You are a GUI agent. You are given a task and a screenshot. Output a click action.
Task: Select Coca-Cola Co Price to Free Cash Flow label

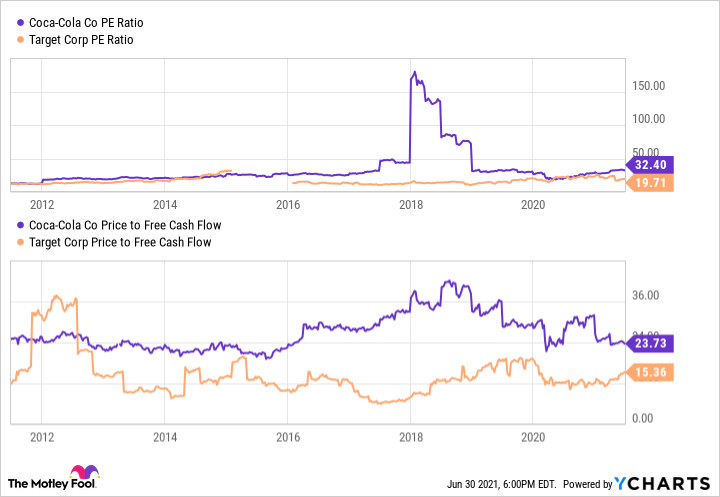click(x=125, y=225)
